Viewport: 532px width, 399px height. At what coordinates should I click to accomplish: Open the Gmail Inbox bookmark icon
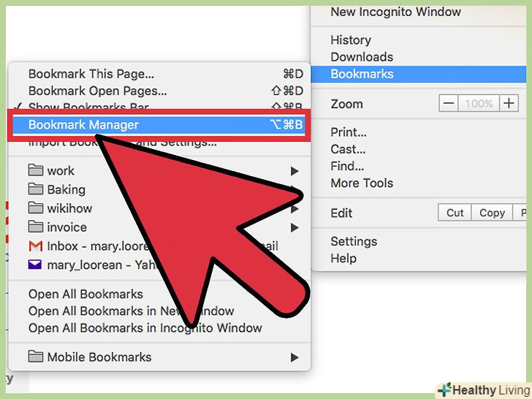[x=35, y=246]
